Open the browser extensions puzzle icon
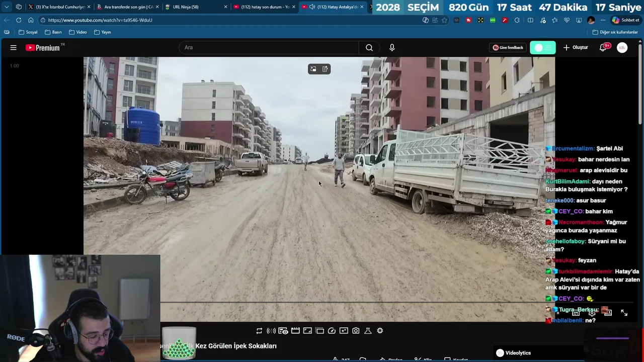The height and width of the screenshot is (362, 644). [517, 20]
